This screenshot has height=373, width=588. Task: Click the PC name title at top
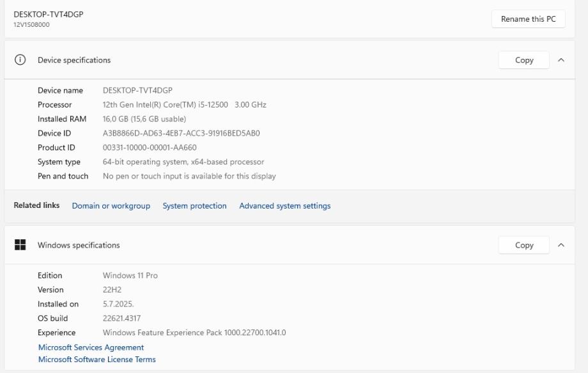click(49, 14)
